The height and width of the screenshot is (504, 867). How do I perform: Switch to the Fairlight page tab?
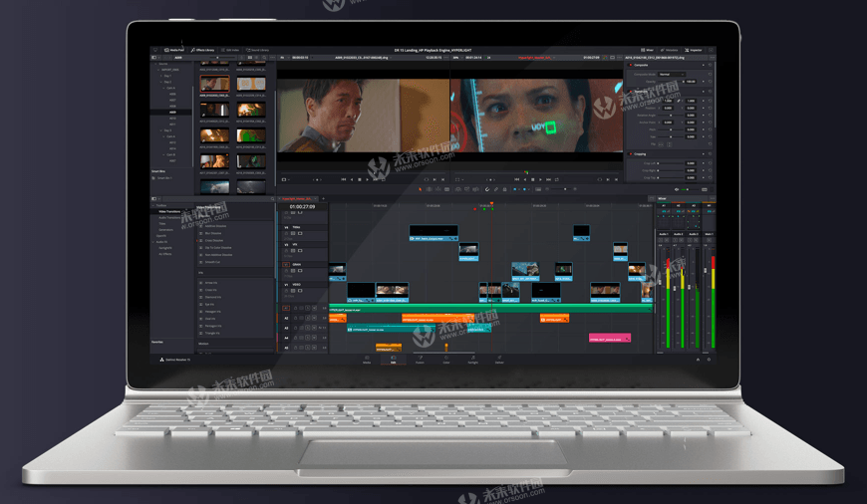tap(472, 360)
